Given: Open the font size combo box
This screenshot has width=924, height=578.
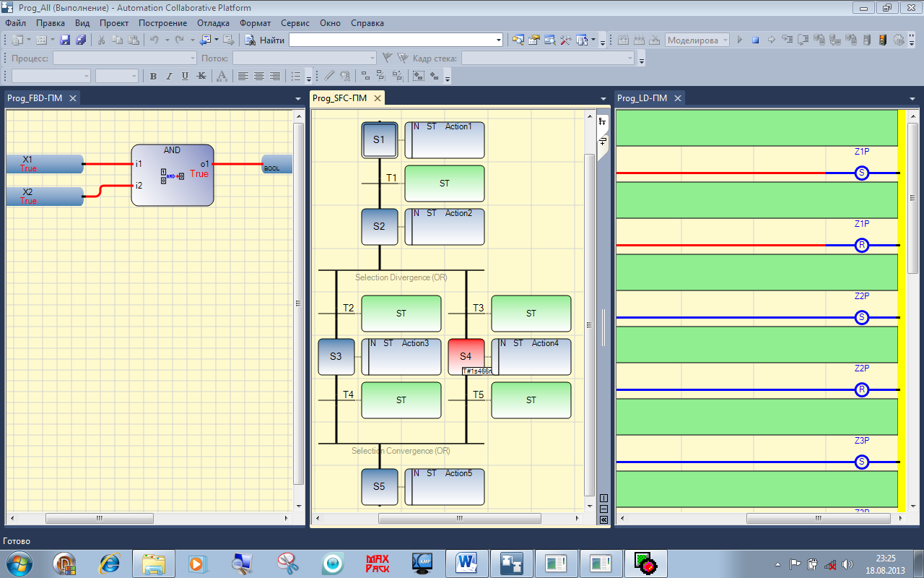Looking at the screenshot, I should click(x=116, y=76).
